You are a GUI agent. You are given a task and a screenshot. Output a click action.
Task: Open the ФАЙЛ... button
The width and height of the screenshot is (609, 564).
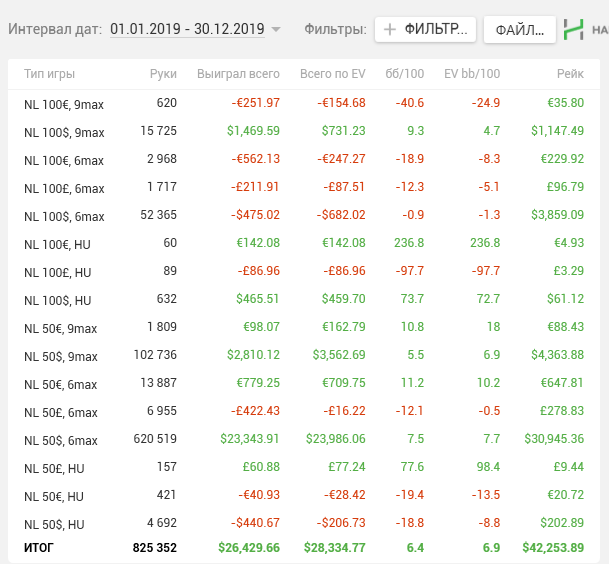pos(520,30)
